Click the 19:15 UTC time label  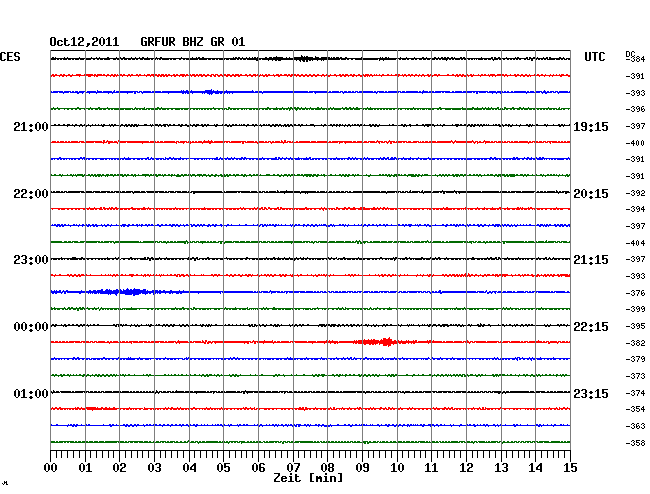point(591,127)
